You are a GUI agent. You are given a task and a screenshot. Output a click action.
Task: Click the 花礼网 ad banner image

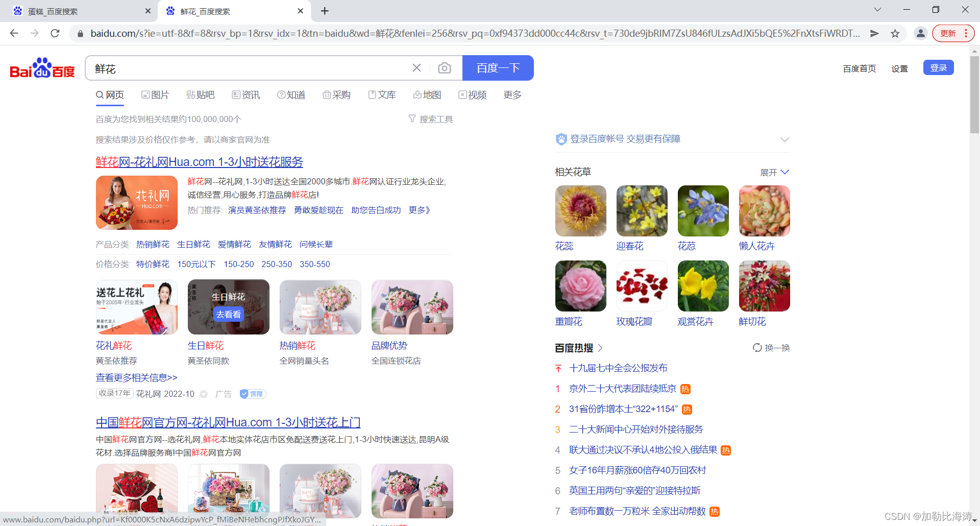137,203
